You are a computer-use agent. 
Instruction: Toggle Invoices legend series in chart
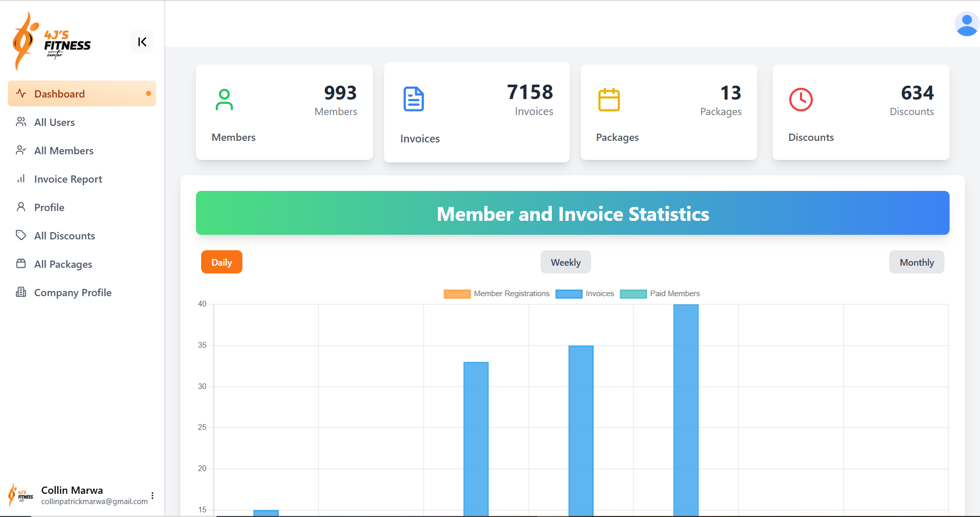click(584, 294)
